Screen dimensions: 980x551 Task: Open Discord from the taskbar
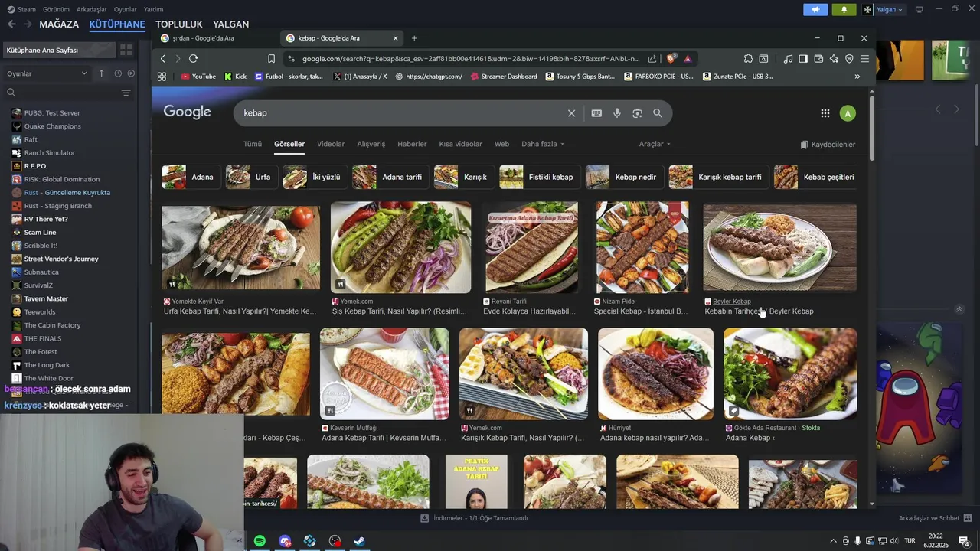(285, 541)
